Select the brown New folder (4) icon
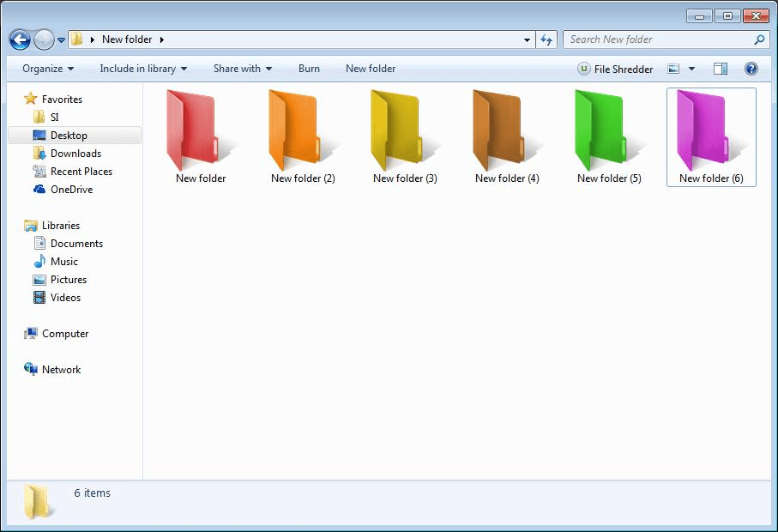This screenshot has height=532, width=778. pyautogui.click(x=498, y=130)
